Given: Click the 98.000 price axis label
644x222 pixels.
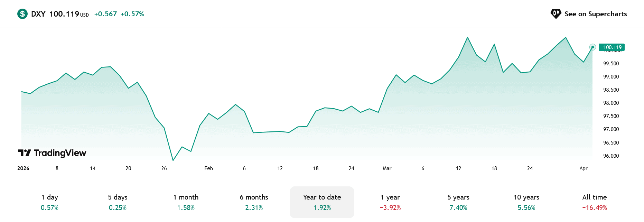Looking at the screenshot, I should point(611,103).
